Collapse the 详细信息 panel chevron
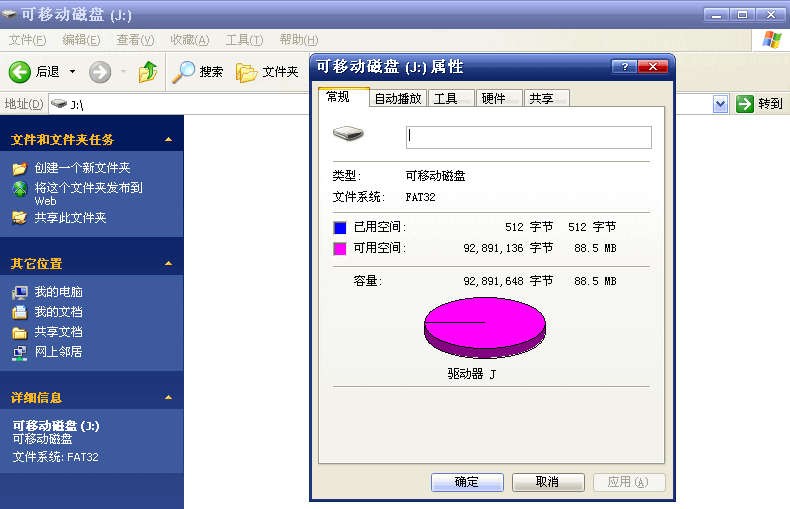Image resolution: width=790 pixels, height=509 pixels. click(169, 398)
